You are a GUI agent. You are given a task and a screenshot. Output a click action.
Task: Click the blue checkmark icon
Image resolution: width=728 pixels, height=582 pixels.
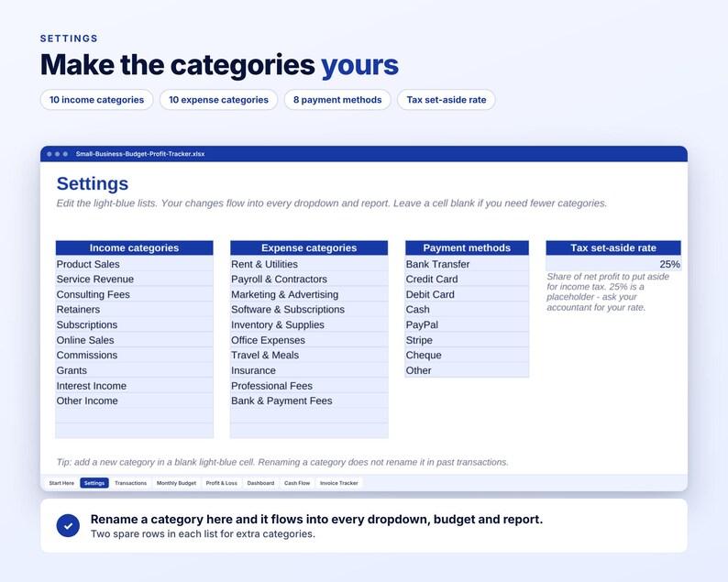[x=68, y=526]
